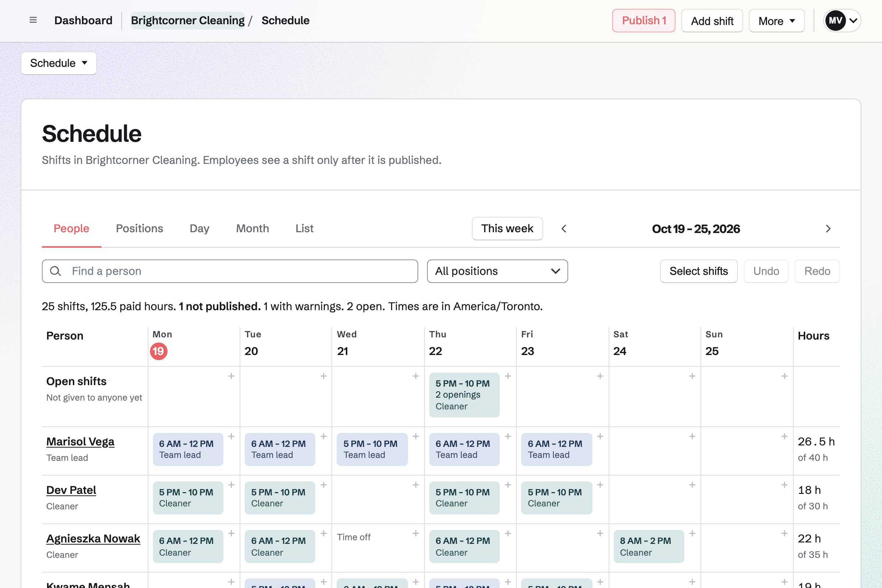
Task: Open Thursday open shift with 2 openings
Action: click(464, 395)
